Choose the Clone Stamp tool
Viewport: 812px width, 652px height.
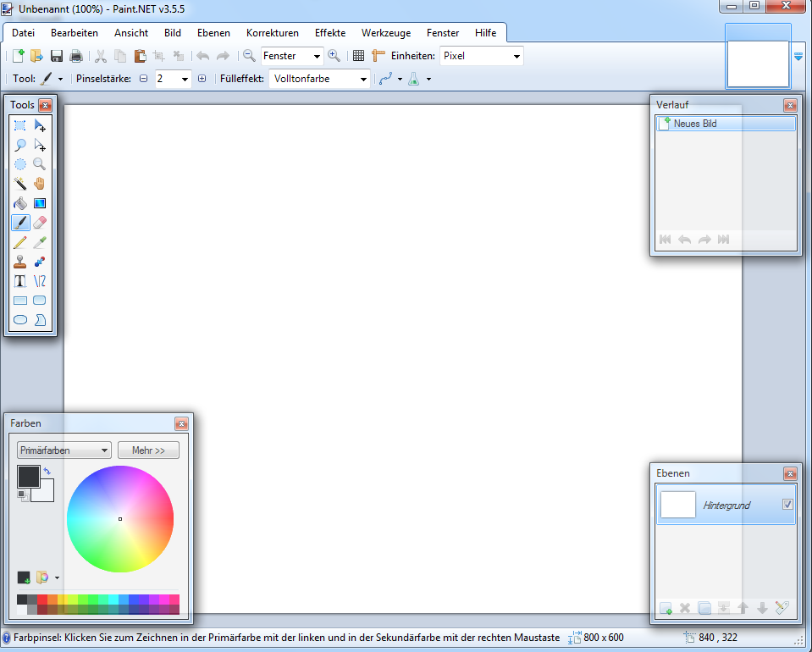[20, 262]
